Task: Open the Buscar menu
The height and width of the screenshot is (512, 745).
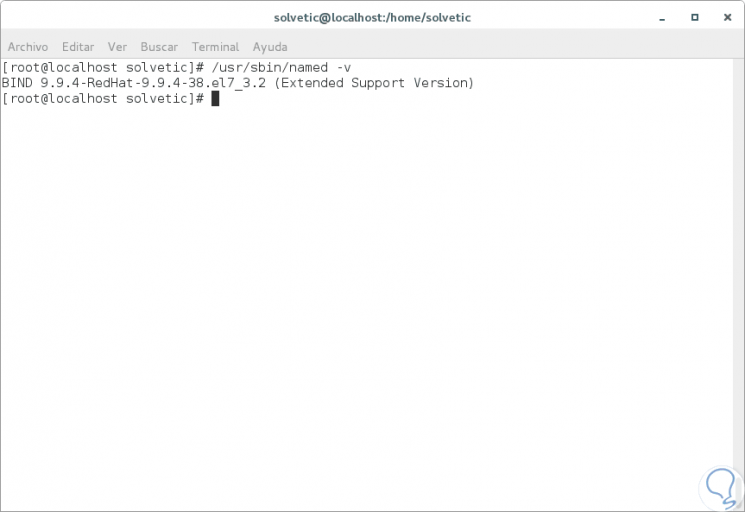Action: pos(159,47)
